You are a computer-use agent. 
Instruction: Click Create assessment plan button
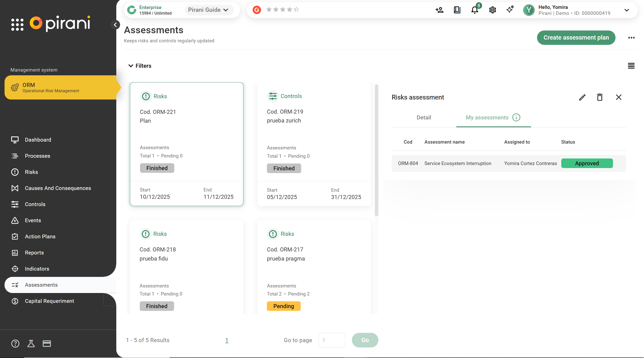[576, 38]
